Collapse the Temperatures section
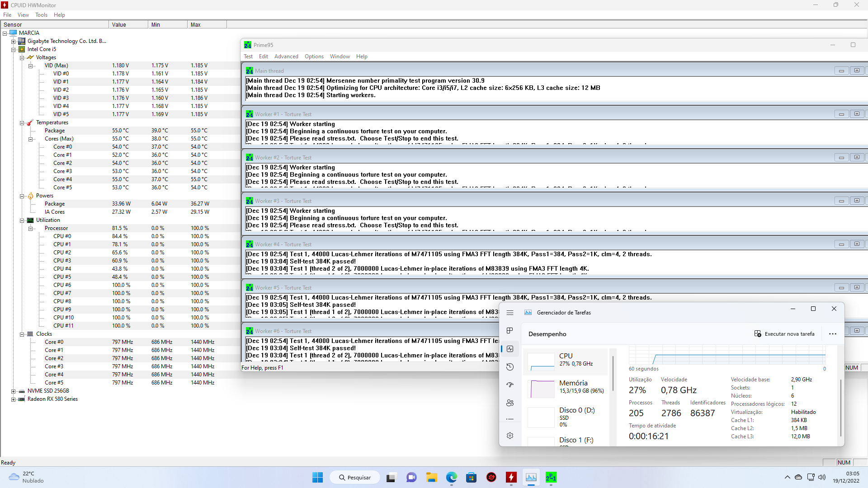868x488 pixels. click(22, 123)
